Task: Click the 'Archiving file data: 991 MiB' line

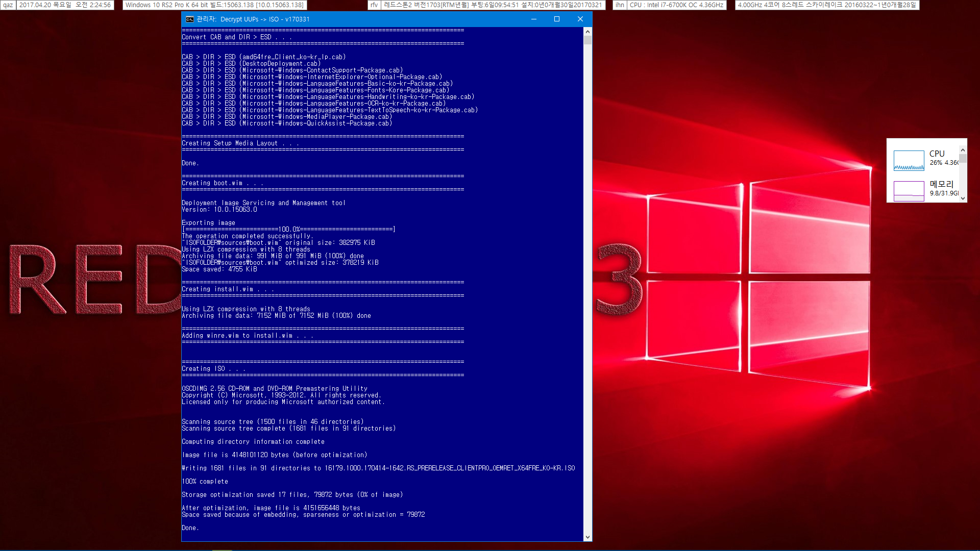Action: [273, 256]
